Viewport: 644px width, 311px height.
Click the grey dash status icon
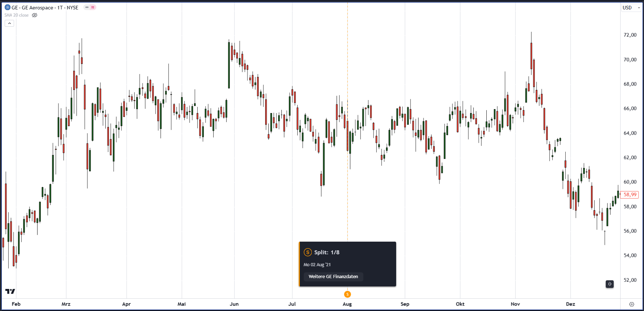tap(87, 7)
